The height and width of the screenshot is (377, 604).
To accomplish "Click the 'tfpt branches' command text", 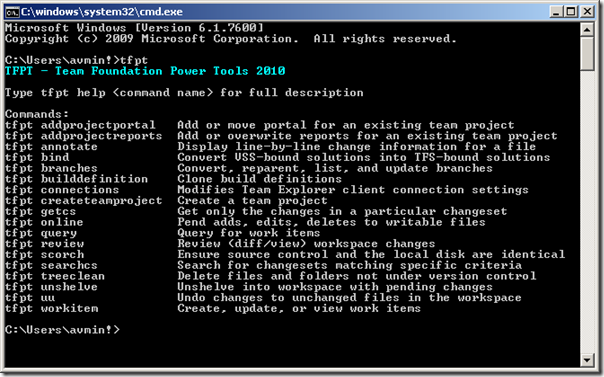I will [x=51, y=168].
